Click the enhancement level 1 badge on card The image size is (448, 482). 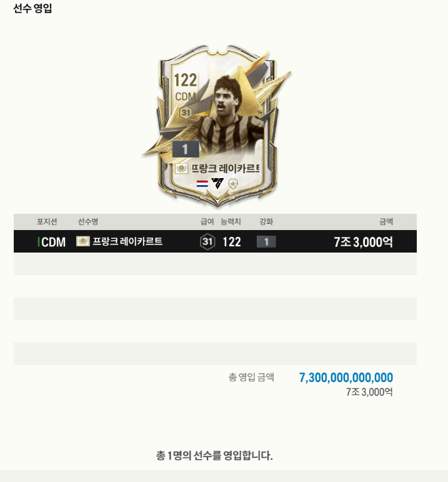coord(186,149)
